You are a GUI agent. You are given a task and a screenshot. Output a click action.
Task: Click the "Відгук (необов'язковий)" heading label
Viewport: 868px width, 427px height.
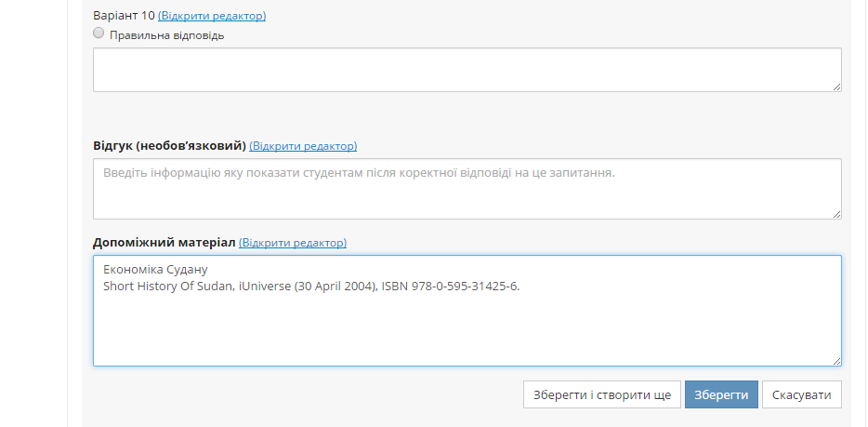tap(169, 146)
